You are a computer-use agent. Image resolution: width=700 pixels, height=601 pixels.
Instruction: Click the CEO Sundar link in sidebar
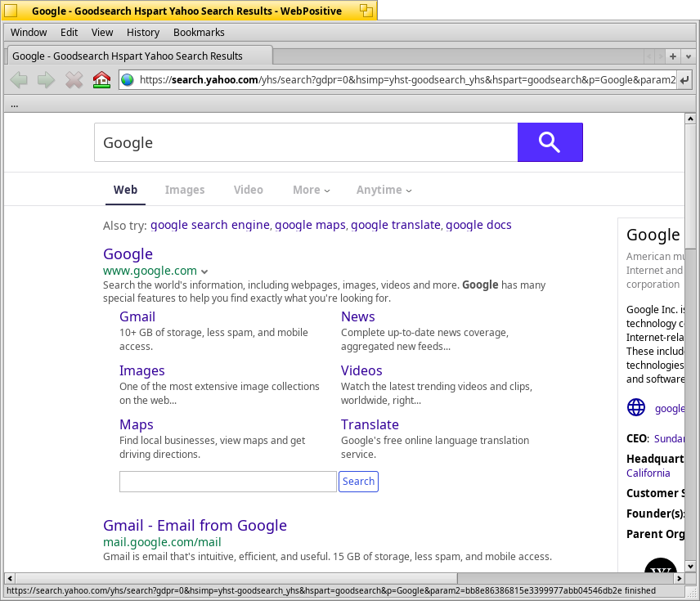point(669,438)
